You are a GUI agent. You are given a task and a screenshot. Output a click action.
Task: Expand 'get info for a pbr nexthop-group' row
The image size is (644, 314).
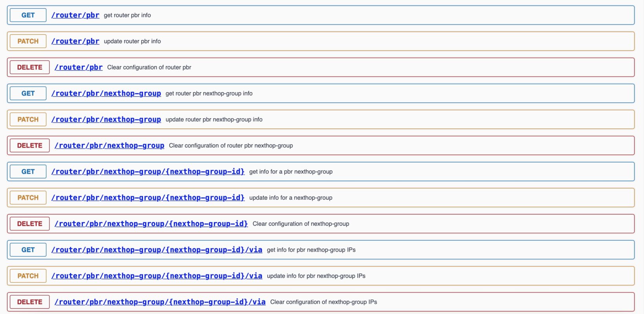290,172
